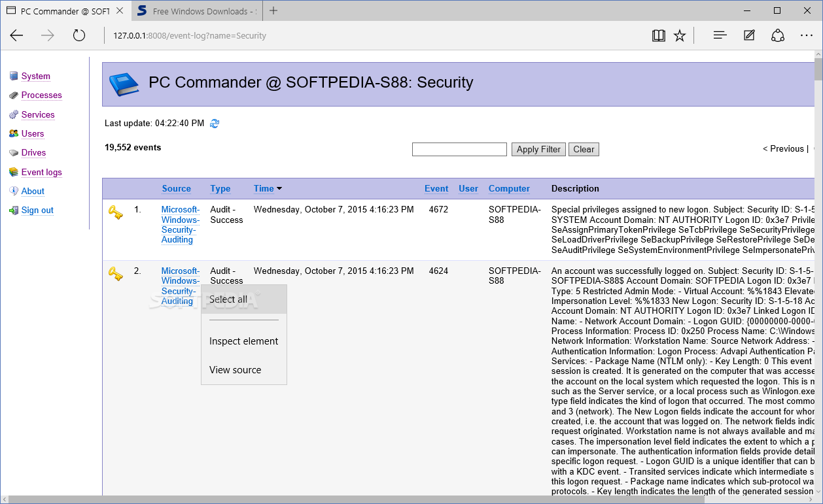Choose View source in context menu
Viewport: 823px width, 504px height.
(x=244, y=370)
